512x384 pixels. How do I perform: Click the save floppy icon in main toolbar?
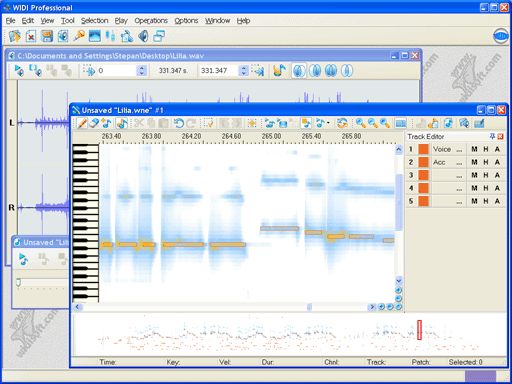tap(47, 36)
